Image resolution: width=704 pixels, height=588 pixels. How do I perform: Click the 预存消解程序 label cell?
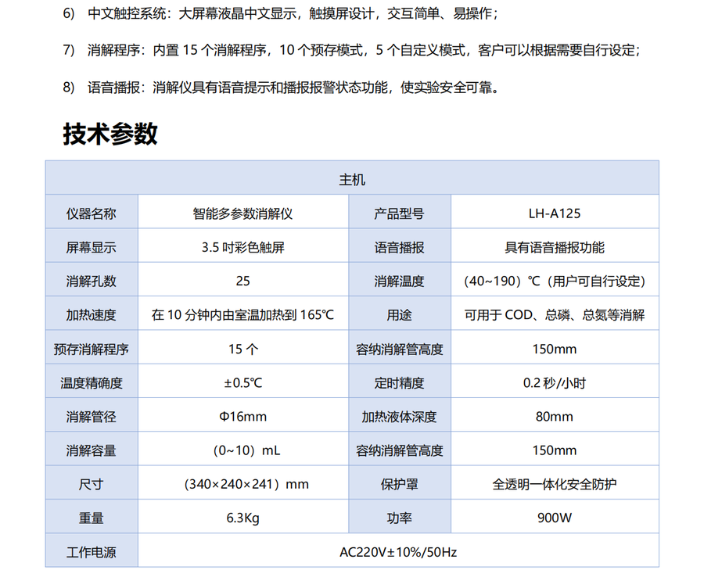click(92, 347)
